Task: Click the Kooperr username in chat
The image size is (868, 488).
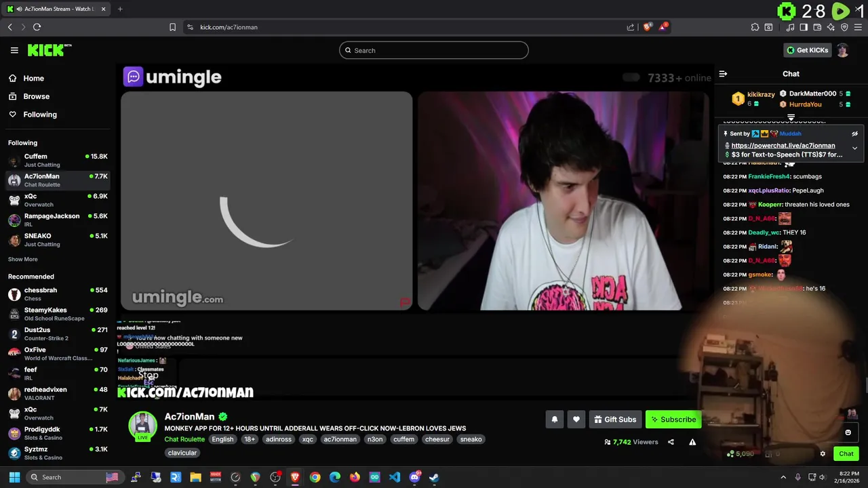Action: (770, 205)
